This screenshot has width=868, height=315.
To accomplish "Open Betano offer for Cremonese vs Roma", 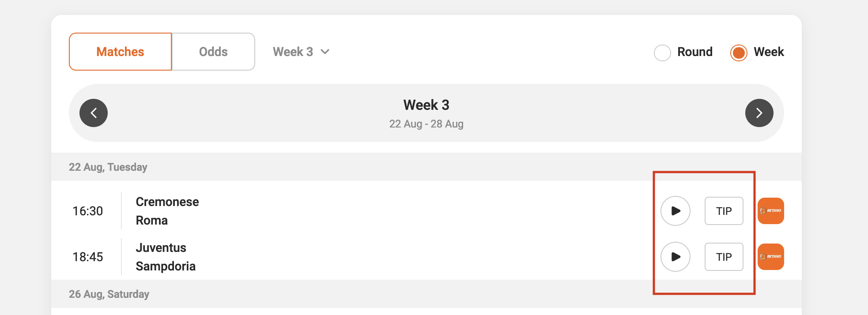I will pos(771,211).
